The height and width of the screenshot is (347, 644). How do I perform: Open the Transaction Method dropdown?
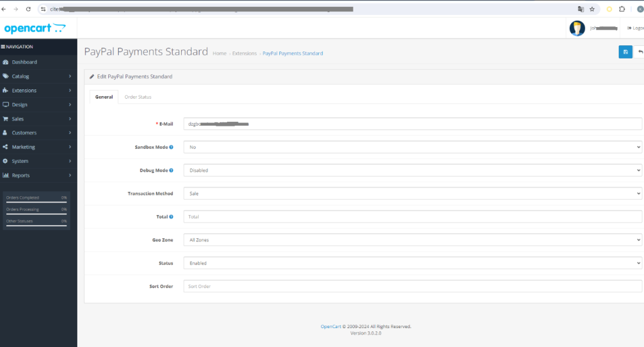coord(413,194)
